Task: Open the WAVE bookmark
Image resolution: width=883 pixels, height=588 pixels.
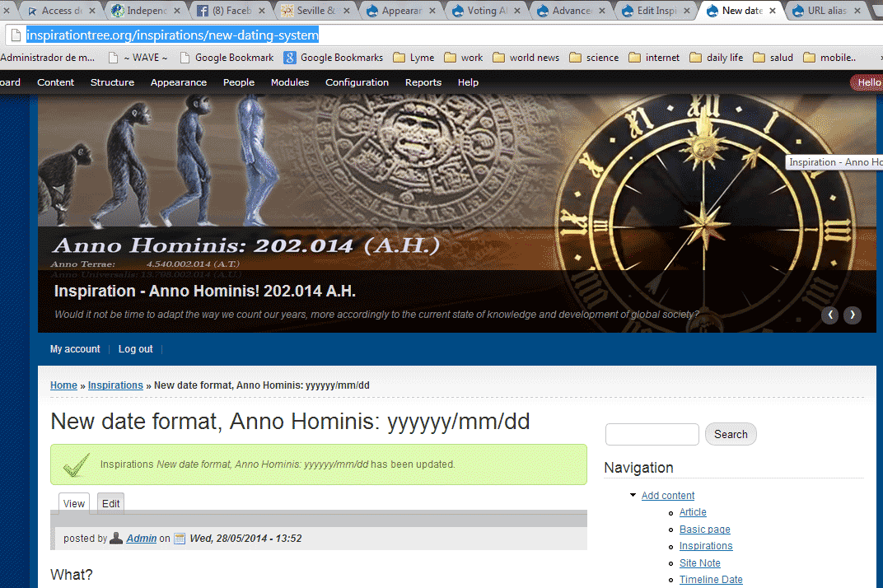Action: click(x=138, y=58)
